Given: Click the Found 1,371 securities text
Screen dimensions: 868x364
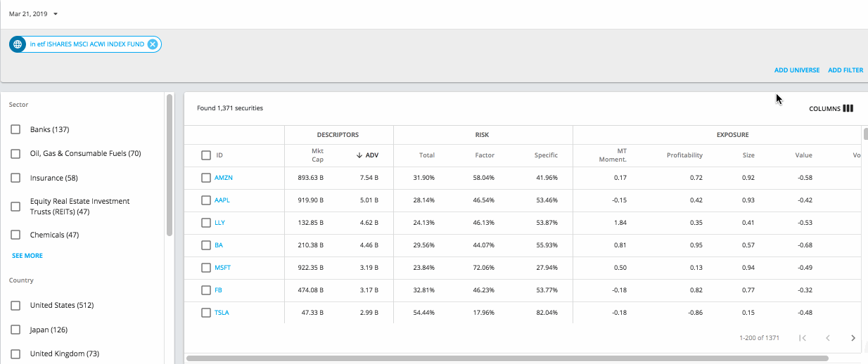Looking at the screenshot, I should coord(230,108).
